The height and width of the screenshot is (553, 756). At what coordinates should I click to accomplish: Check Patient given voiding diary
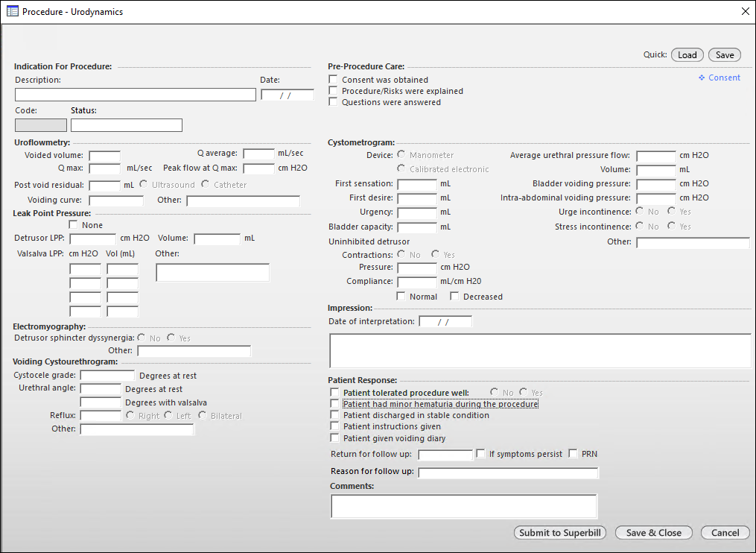(334, 438)
